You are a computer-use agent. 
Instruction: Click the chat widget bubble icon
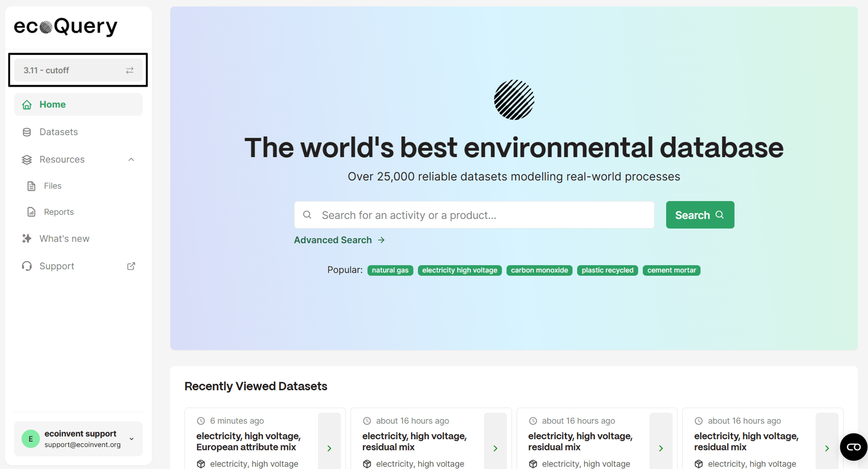pyautogui.click(x=853, y=447)
